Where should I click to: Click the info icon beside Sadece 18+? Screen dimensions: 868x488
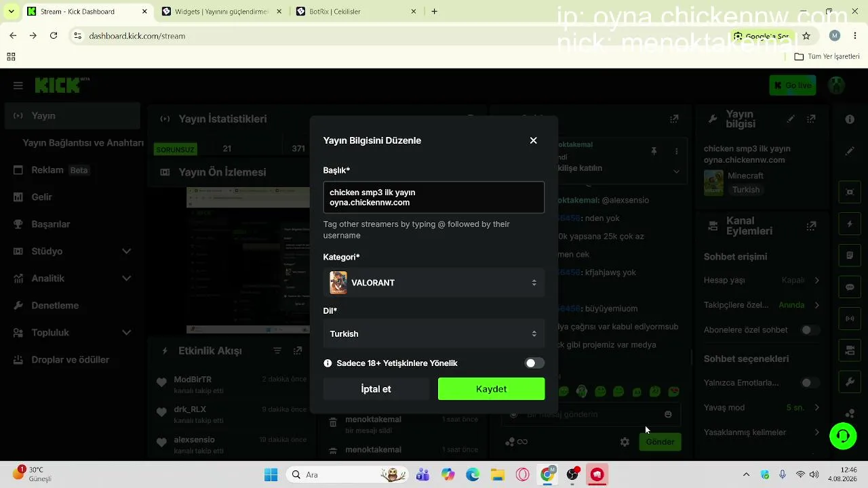coord(328,363)
